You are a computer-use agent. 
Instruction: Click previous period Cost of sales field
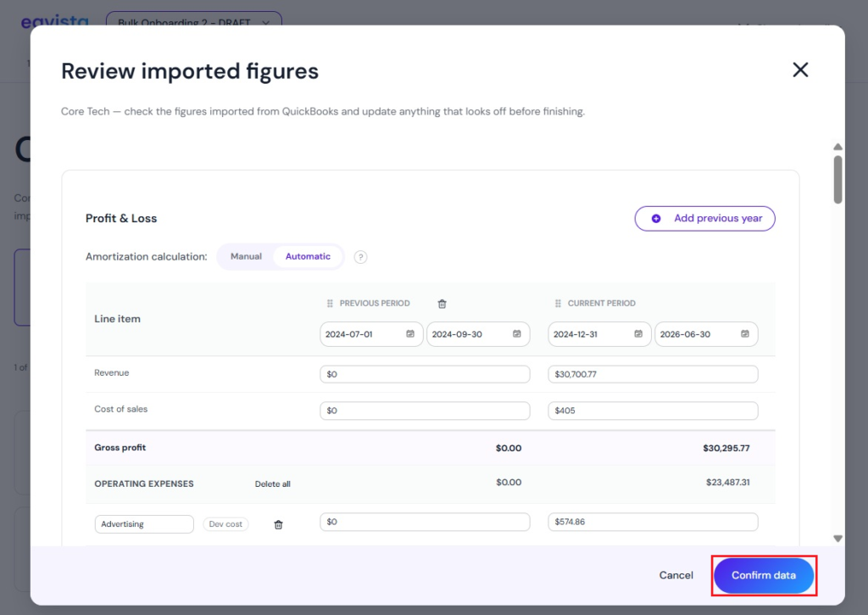click(425, 411)
